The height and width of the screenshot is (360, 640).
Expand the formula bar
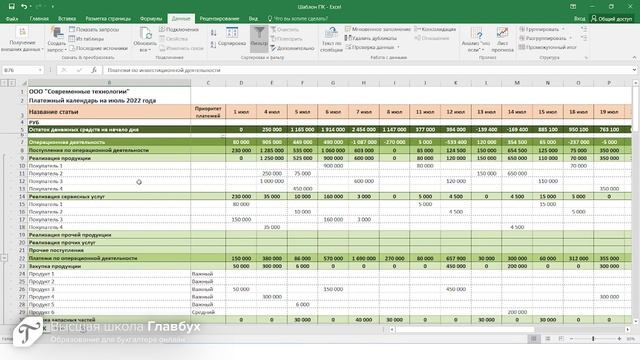(x=634, y=70)
